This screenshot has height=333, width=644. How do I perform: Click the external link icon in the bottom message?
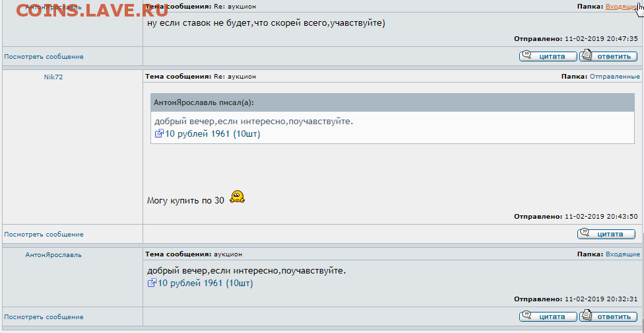tap(152, 283)
